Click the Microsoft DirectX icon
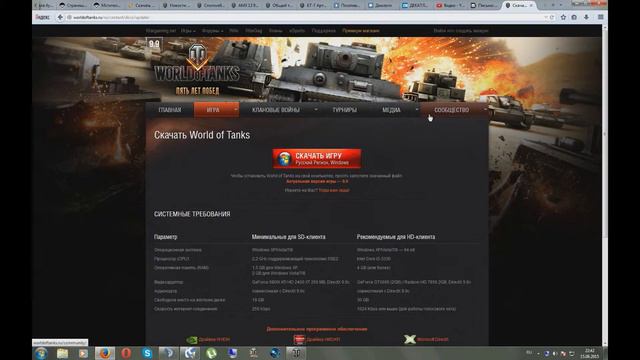The width and height of the screenshot is (640, 360). (x=410, y=339)
